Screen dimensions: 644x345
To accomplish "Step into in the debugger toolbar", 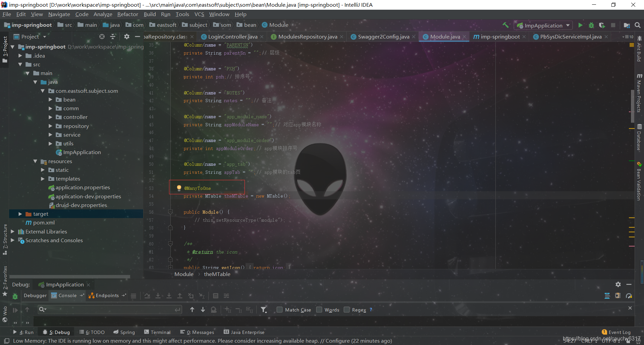I will click(x=158, y=296).
